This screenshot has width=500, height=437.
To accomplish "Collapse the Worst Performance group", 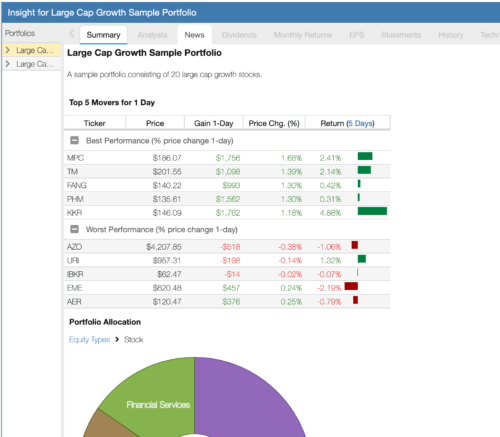I will (x=74, y=229).
